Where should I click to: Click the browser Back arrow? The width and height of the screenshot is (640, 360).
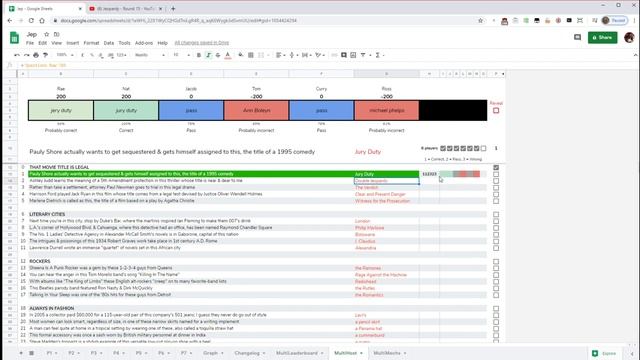[10, 20]
